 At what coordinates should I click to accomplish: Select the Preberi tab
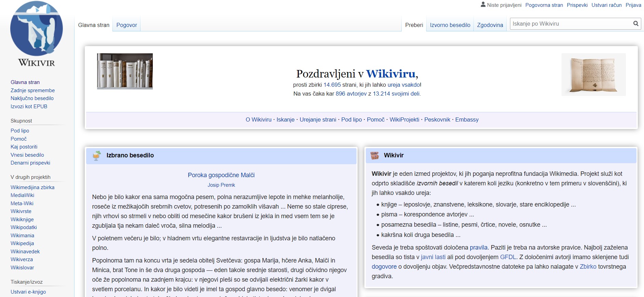(x=414, y=25)
